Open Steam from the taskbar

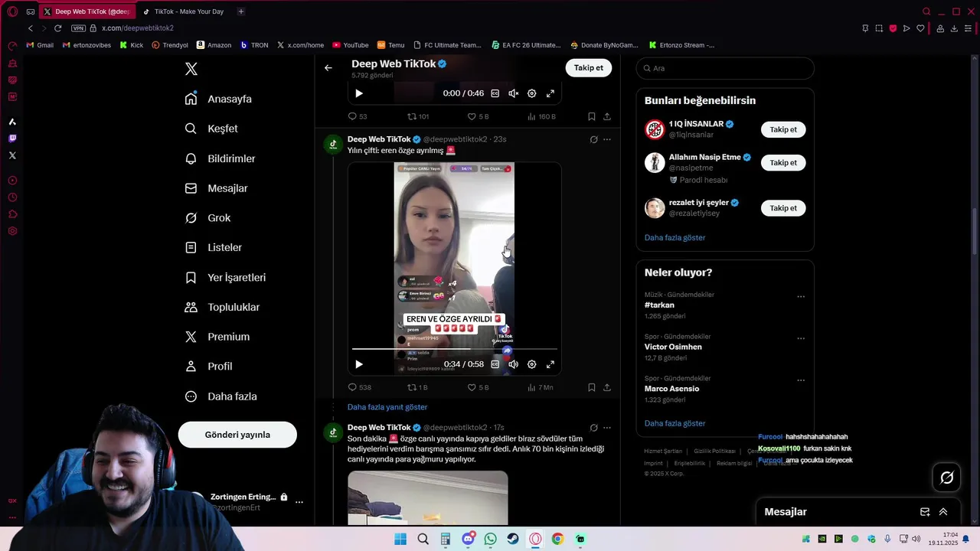[513, 540]
